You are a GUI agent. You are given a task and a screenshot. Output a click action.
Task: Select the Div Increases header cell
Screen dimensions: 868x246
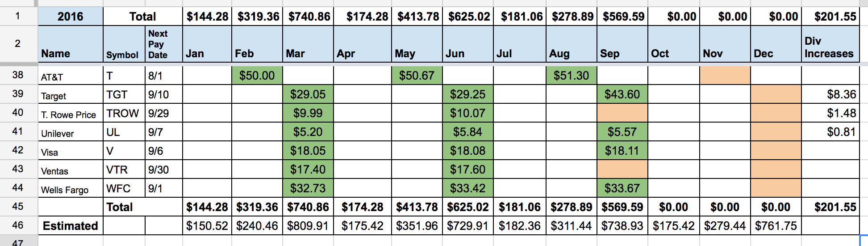pos(830,44)
